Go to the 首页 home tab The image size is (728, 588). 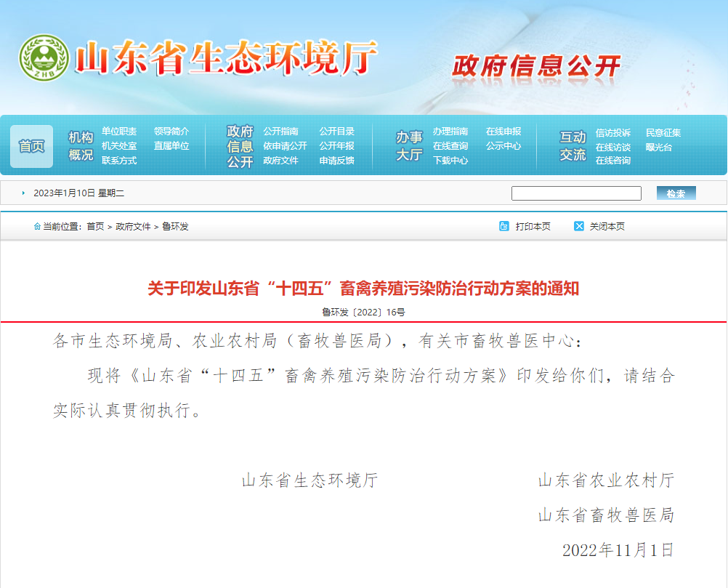tap(31, 146)
